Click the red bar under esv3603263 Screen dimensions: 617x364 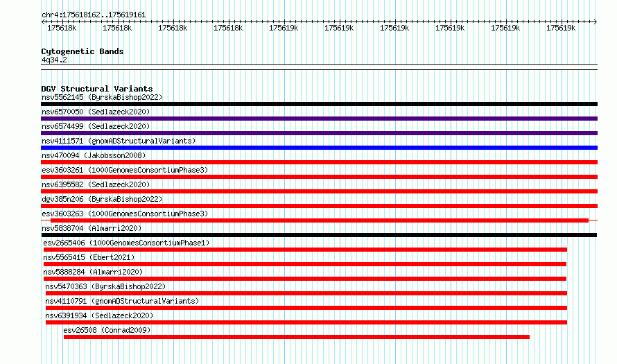[320, 220]
